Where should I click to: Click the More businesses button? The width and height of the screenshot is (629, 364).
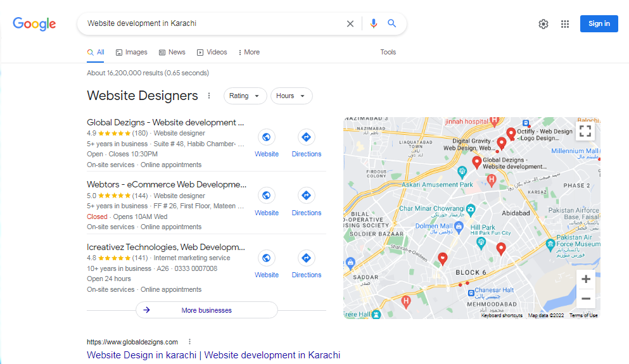pyautogui.click(x=206, y=310)
